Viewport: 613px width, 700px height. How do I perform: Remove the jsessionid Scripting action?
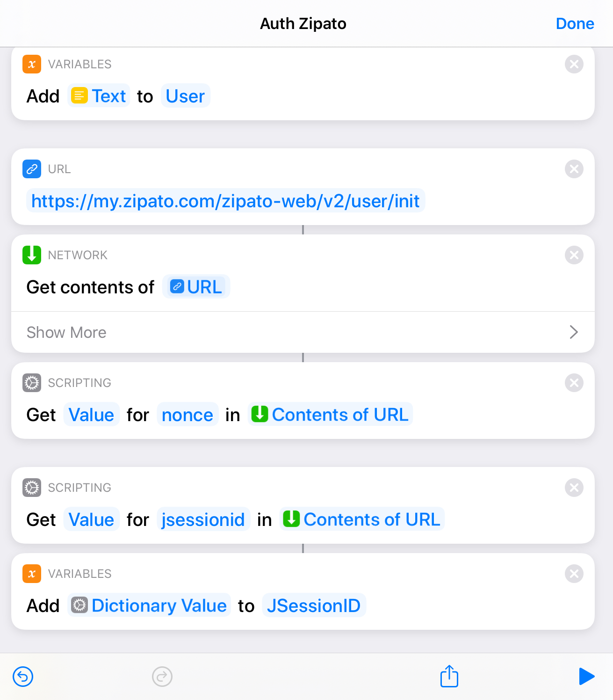coord(574,488)
